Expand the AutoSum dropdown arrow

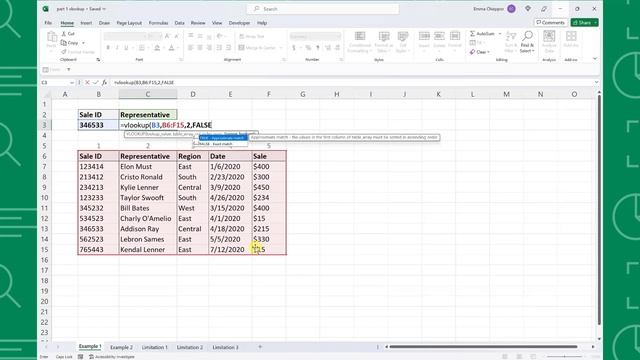pos(500,33)
